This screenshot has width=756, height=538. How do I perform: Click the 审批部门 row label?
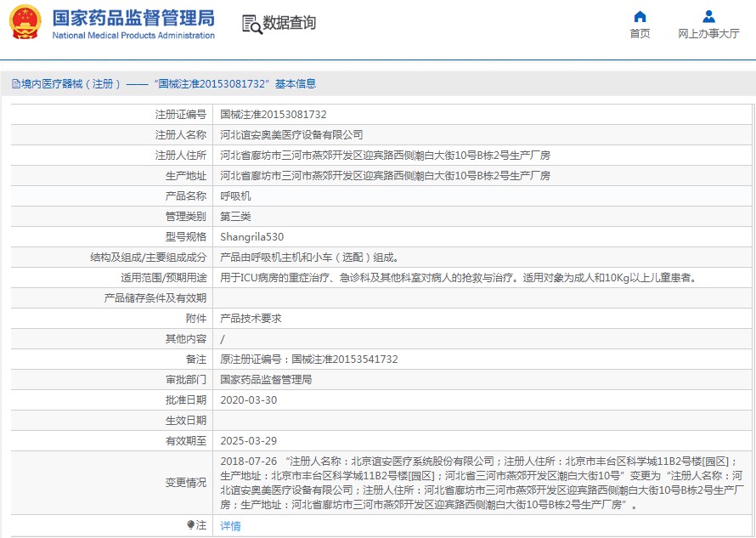coord(186,380)
